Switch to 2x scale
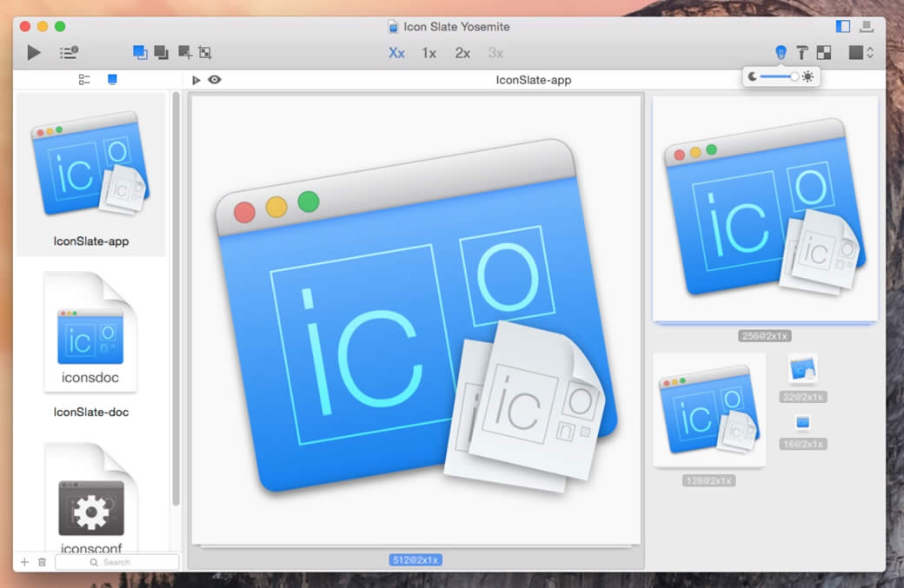Viewport: 904px width, 588px height. click(462, 52)
